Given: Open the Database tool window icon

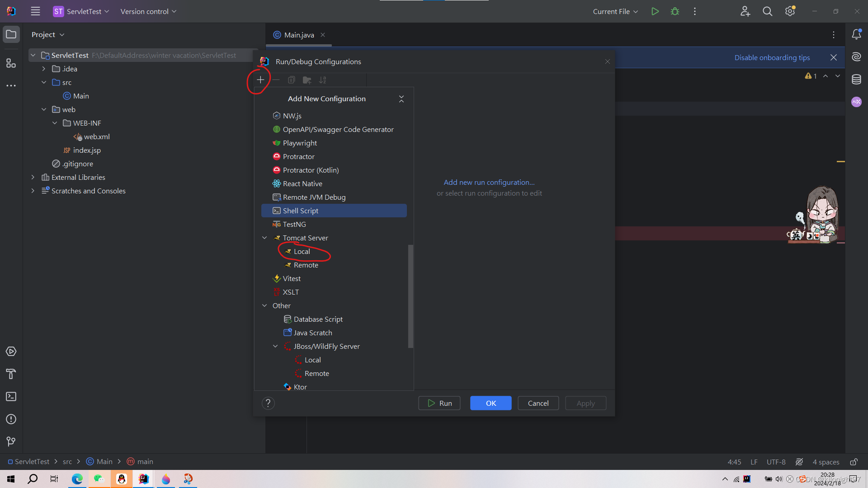Looking at the screenshot, I should 856,80.
